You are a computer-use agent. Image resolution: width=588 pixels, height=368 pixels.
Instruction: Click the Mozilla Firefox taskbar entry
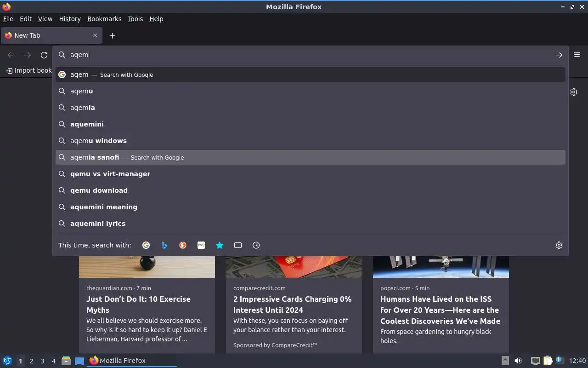pos(132,361)
